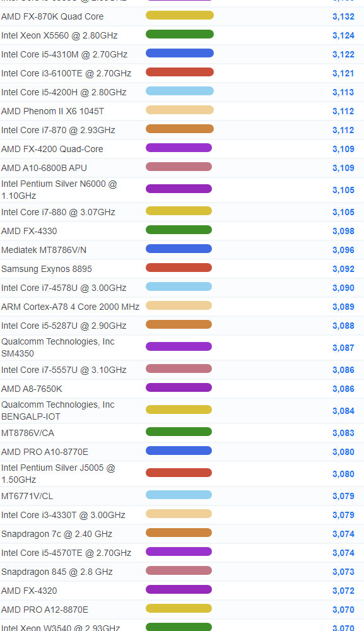Image resolution: width=364 pixels, height=631 pixels.
Task: Open Samsung Exynos 8895 details
Action: click(x=47, y=269)
